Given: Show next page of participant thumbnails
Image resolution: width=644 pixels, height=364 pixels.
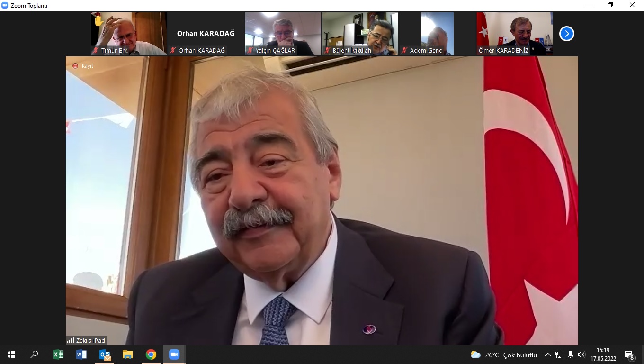Looking at the screenshot, I should [x=566, y=34].
